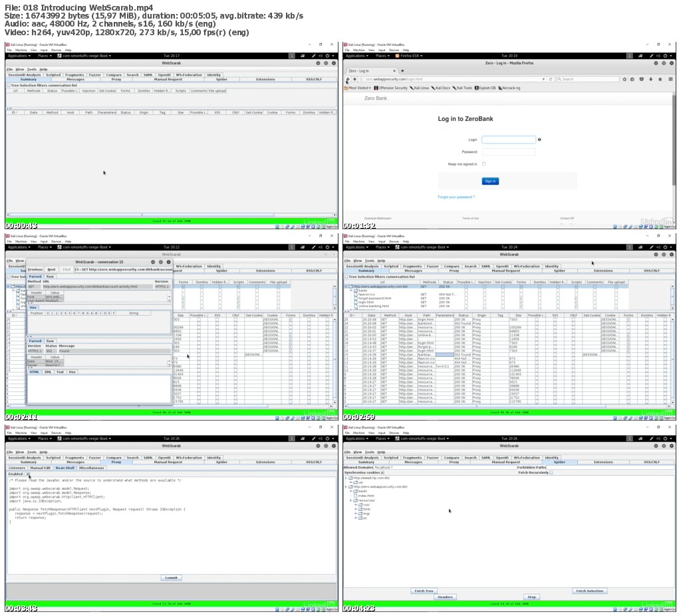In the 00:01:32 frame, click the help icon beside the Login field
Viewport: 681px width, 616px height.
[x=539, y=140]
